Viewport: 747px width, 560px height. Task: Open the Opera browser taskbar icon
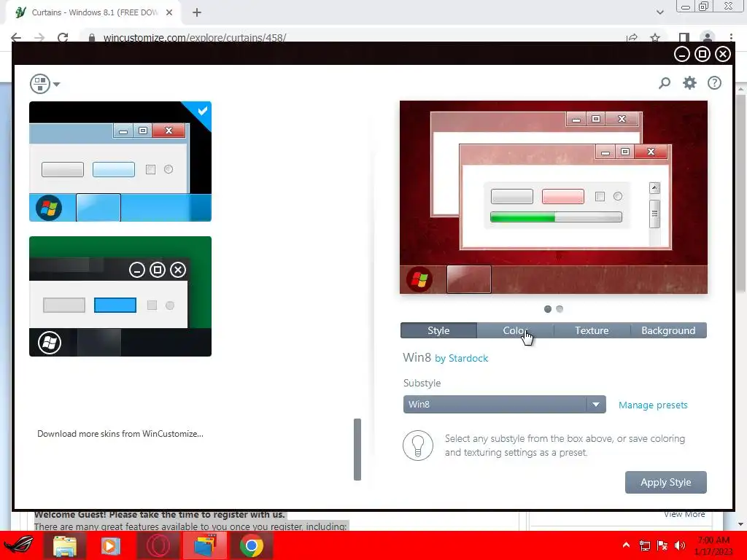click(158, 545)
